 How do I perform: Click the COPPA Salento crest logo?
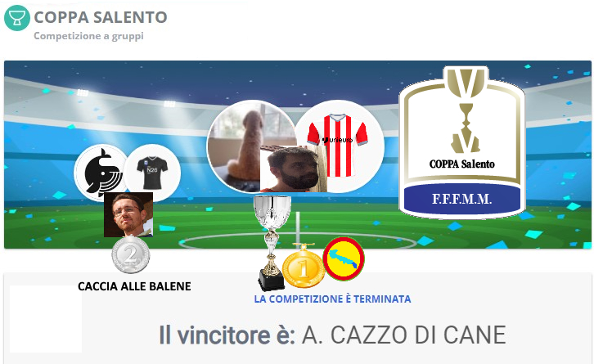point(462,143)
